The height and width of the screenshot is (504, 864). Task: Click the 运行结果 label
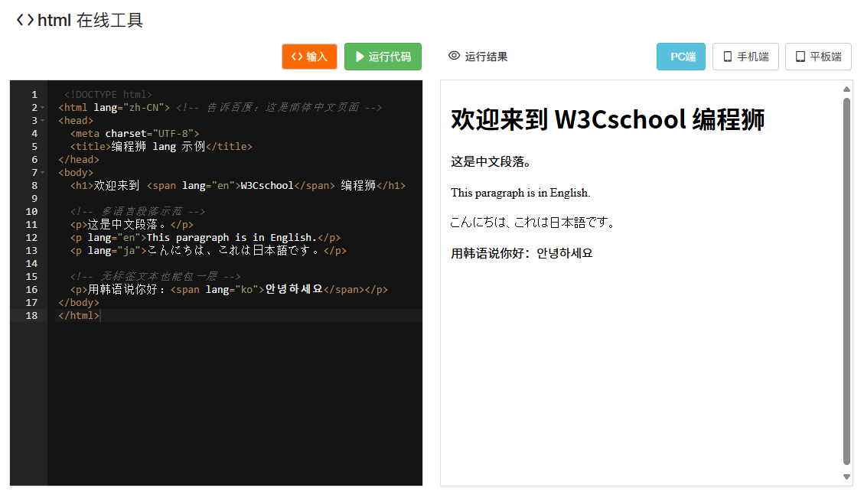click(x=486, y=57)
